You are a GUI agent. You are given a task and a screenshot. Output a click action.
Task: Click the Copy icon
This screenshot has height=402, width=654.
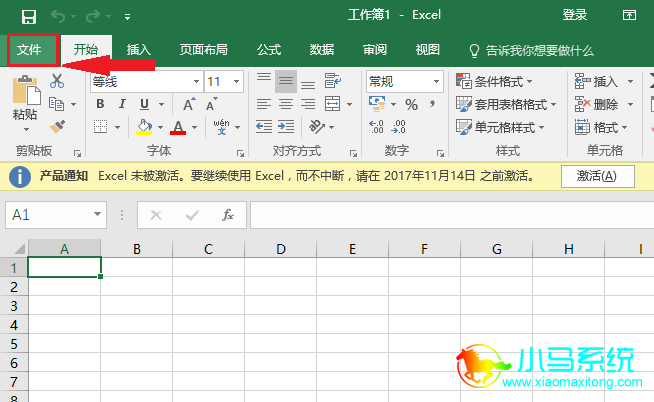point(57,104)
